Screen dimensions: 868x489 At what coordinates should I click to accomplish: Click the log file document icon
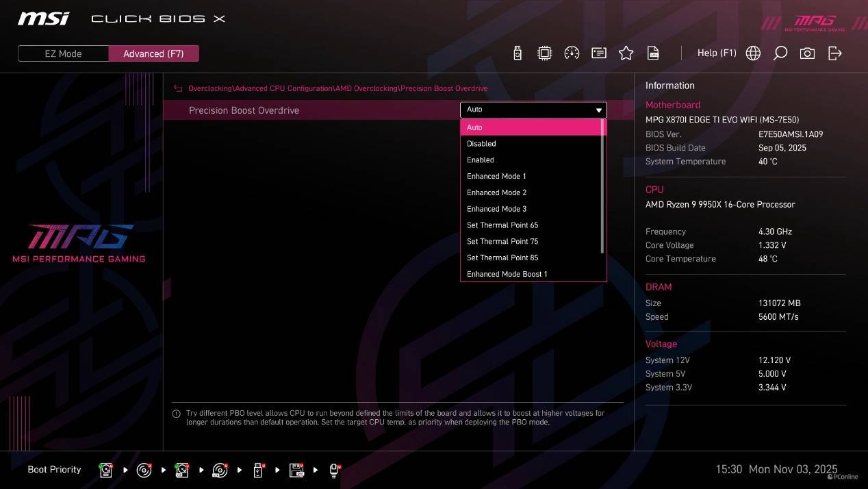click(x=653, y=53)
